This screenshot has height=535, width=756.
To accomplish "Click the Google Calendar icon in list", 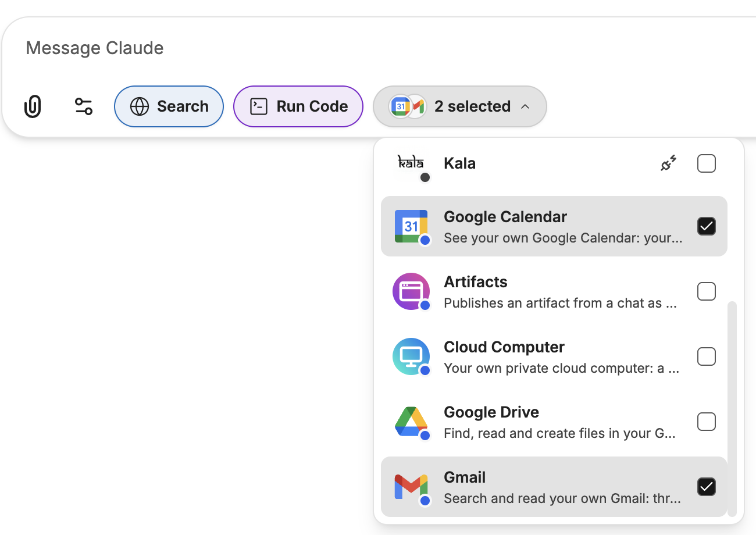I will point(411,226).
